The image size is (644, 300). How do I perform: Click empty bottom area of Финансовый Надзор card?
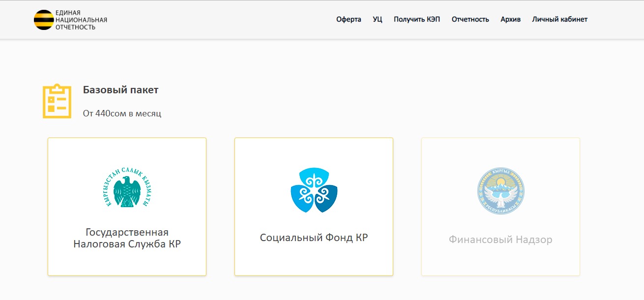pos(500,264)
